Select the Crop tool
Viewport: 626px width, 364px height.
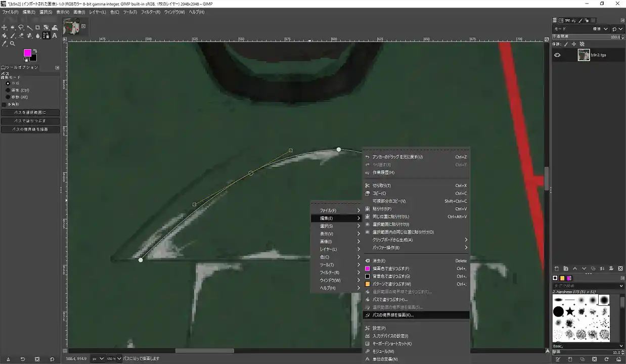tap(37, 28)
